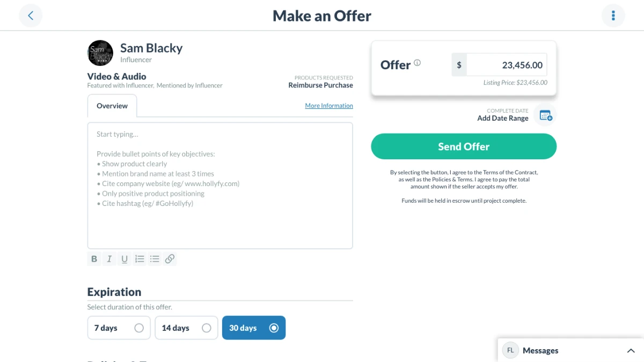
Task: Open the three-dot more options menu
Action: [613, 16]
